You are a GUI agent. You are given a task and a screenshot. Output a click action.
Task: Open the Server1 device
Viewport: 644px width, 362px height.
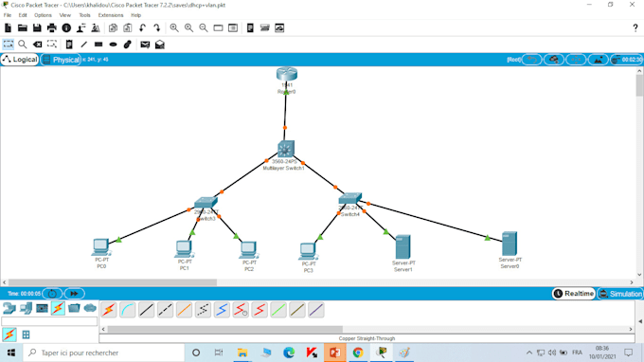point(402,246)
